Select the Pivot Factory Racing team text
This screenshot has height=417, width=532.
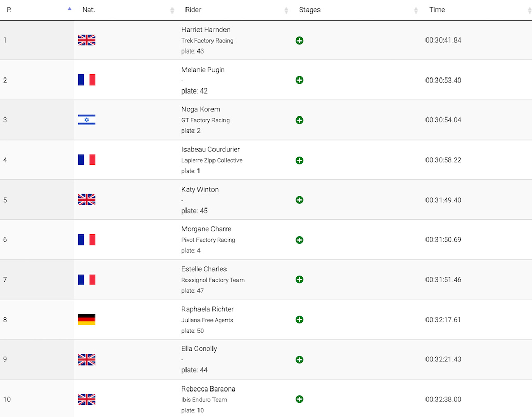point(208,240)
